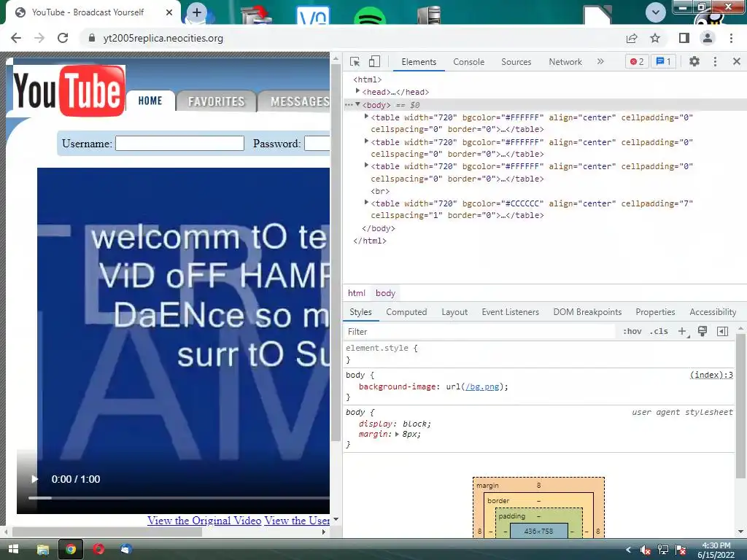This screenshot has width=747, height=560.
Task: Open the issues counter badge
Action: point(664,61)
